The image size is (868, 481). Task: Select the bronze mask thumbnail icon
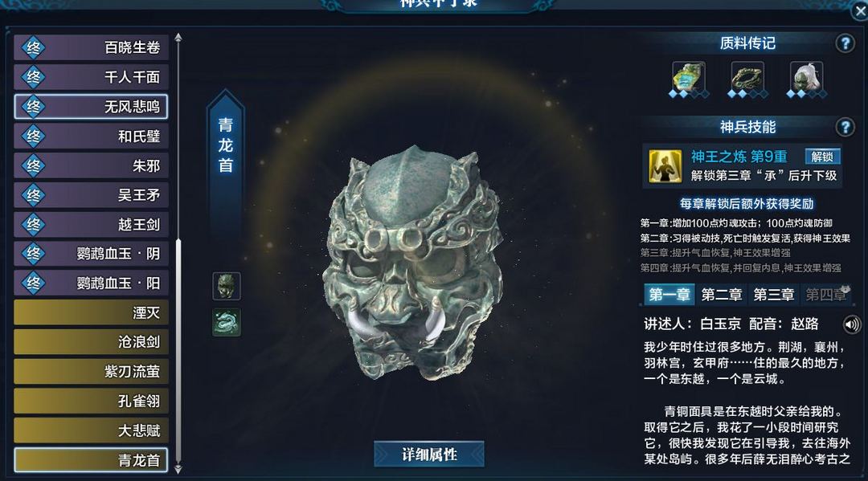pyautogui.click(x=227, y=286)
